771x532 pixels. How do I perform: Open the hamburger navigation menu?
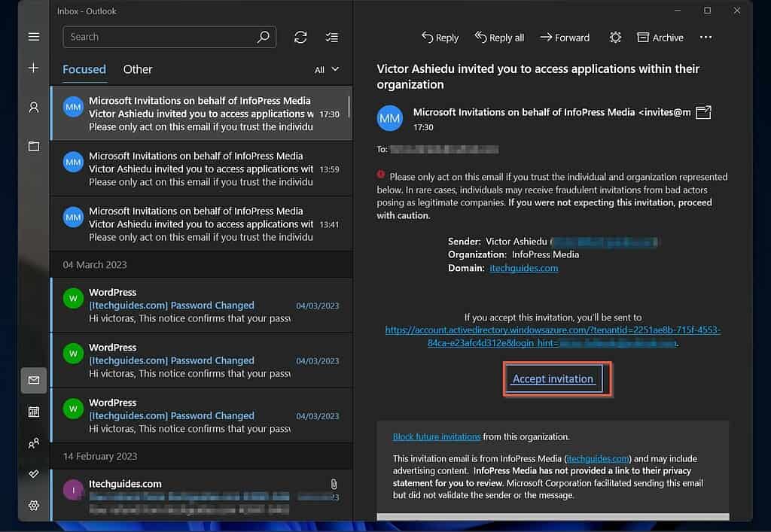33,37
